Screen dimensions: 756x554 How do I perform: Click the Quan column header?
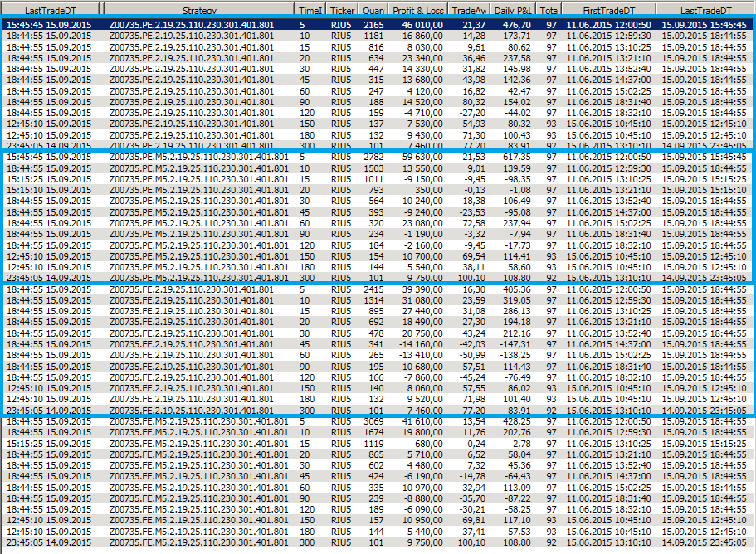click(373, 10)
